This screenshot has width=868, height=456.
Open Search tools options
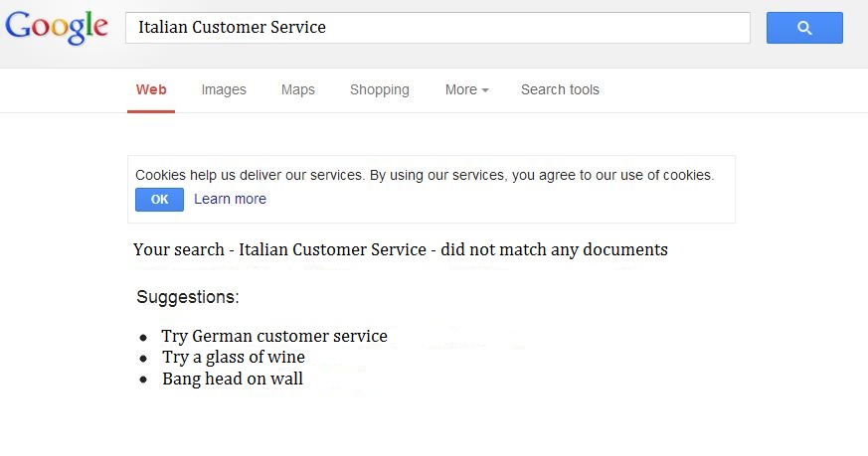pos(560,89)
